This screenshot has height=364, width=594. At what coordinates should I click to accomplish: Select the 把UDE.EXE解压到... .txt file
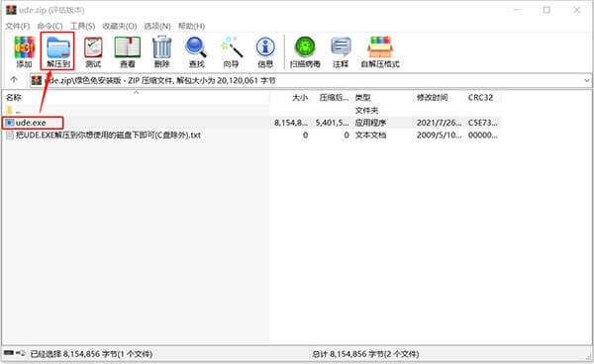coord(108,136)
